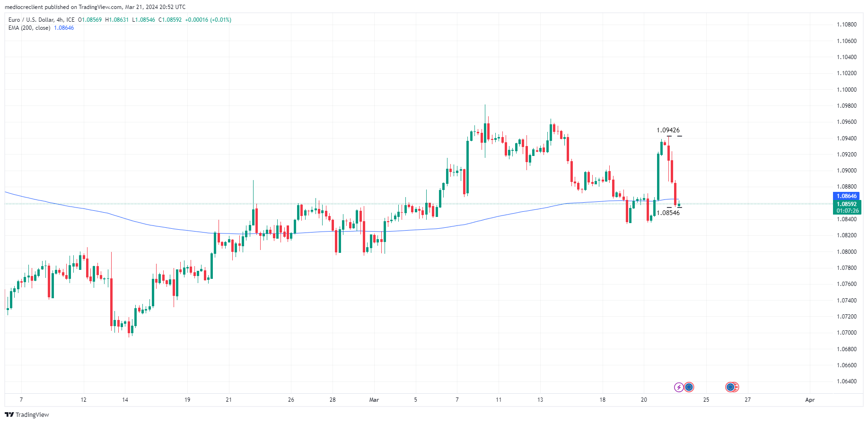This screenshot has height=423, width=868.
Task: Click the blue 1.08646 EMA price label
Action: pyautogui.click(x=846, y=196)
